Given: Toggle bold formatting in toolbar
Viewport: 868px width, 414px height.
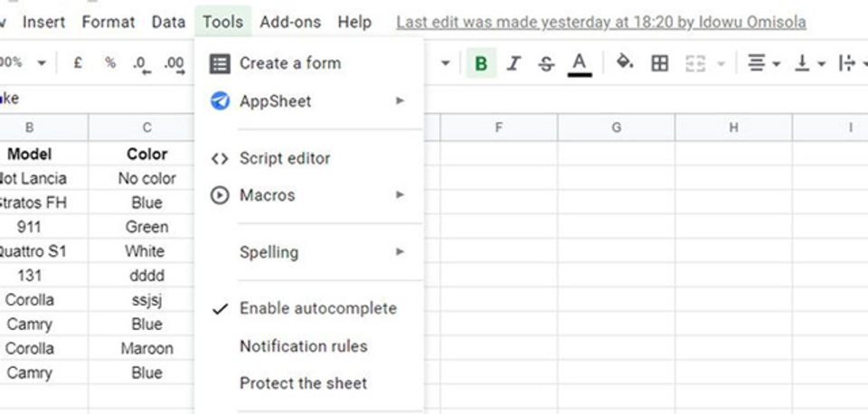Looking at the screenshot, I should (x=481, y=63).
